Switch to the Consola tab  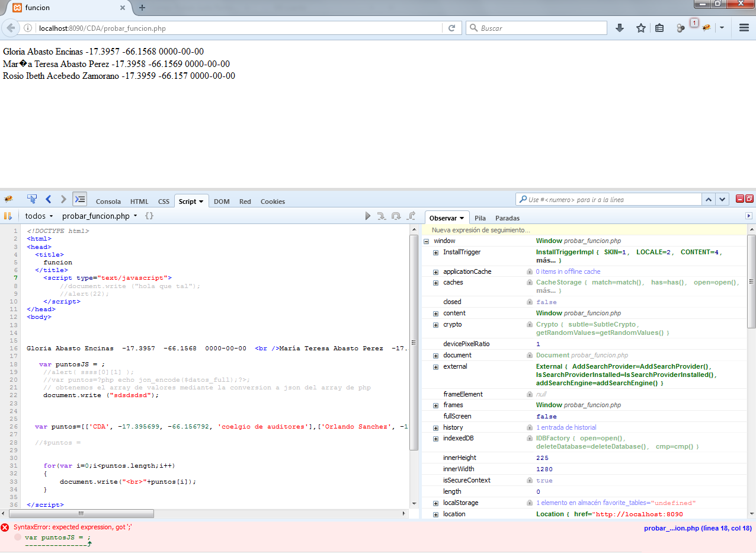pos(108,202)
